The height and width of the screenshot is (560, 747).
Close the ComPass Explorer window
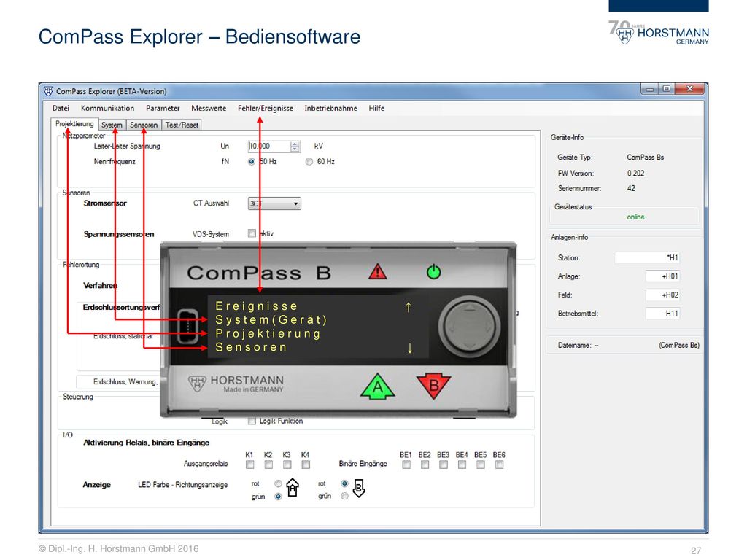[689, 88]
